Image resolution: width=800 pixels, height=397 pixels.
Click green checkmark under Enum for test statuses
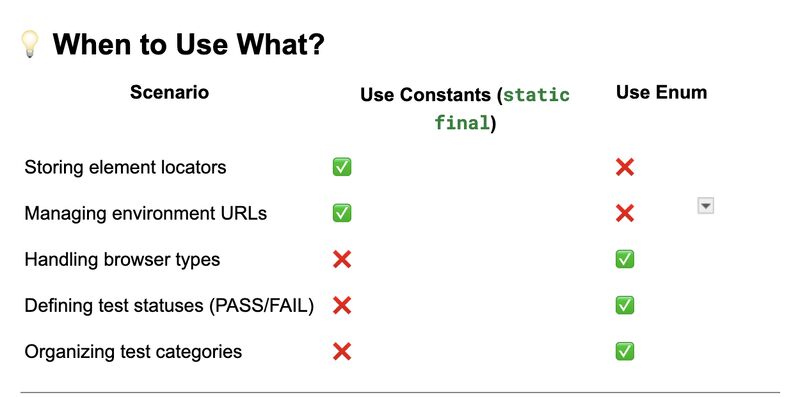click(x=624, y=305)
